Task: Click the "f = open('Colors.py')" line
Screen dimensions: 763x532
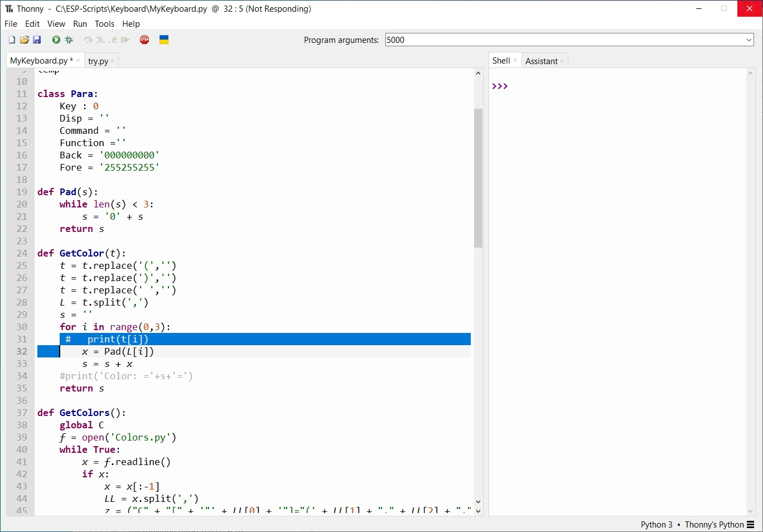Action: [x=118, y=437]
